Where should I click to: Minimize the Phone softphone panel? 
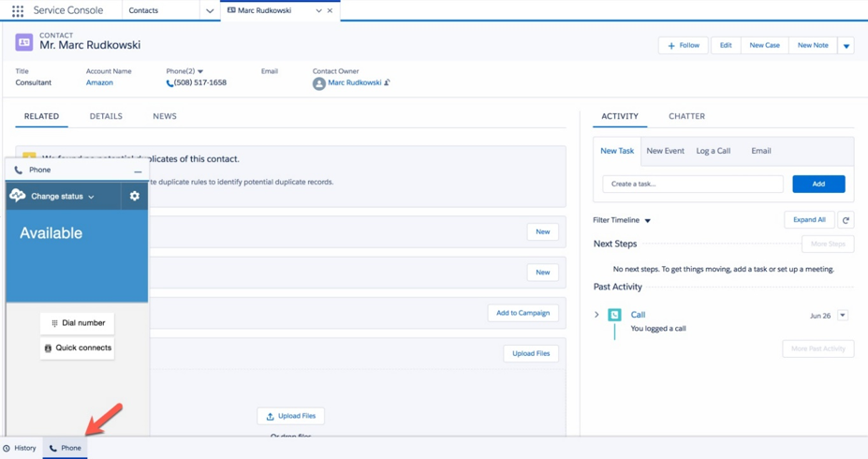tap(138, 171)
